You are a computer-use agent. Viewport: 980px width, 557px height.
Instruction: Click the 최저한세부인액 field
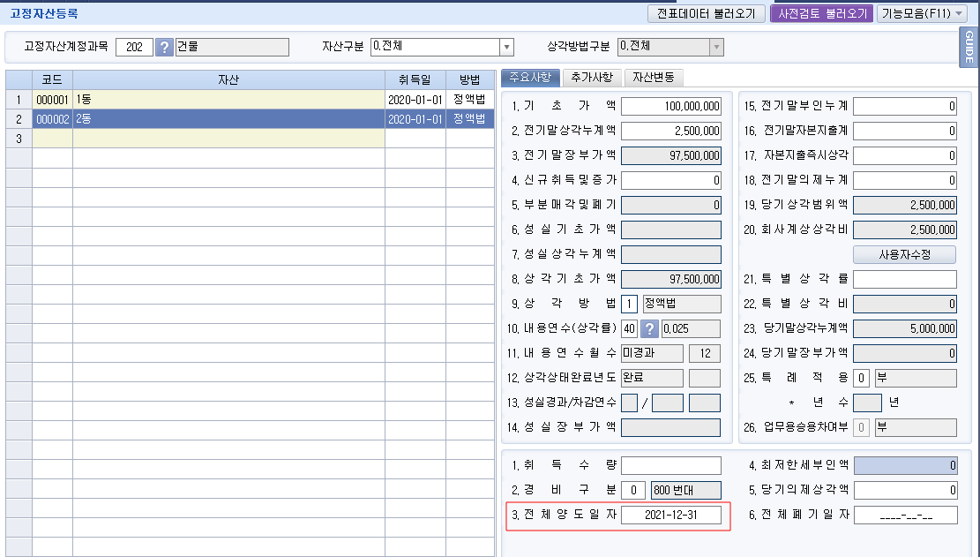pyautogui.click(x=905, y=465)
